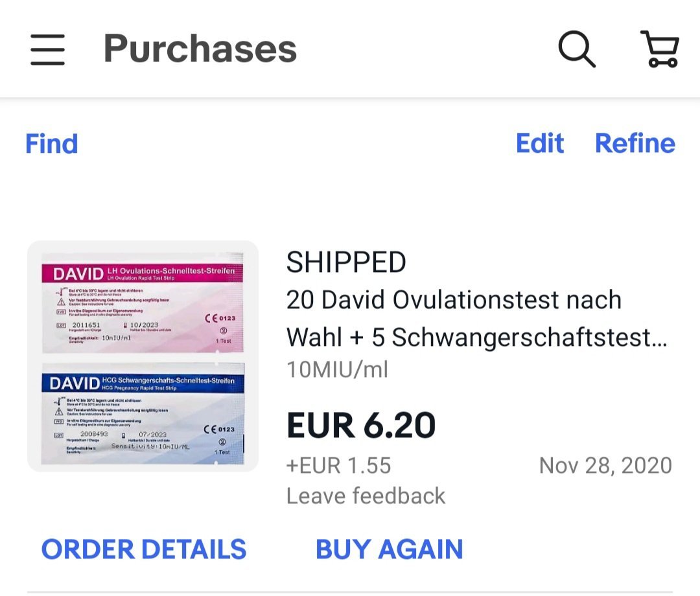
Task: Click the SHIPPED status label
Action: click(x=346, y=262)
